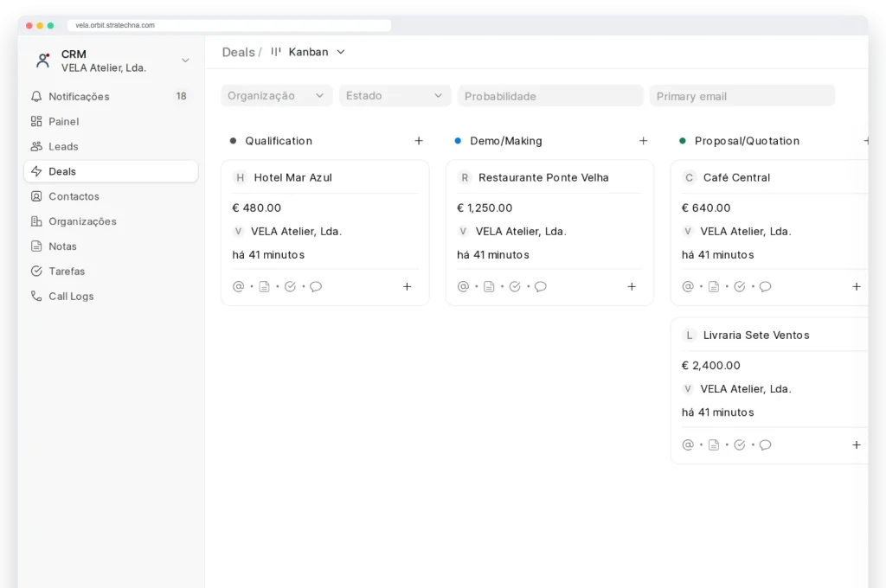Click the Probabilidade filter field

pos(550,96)
